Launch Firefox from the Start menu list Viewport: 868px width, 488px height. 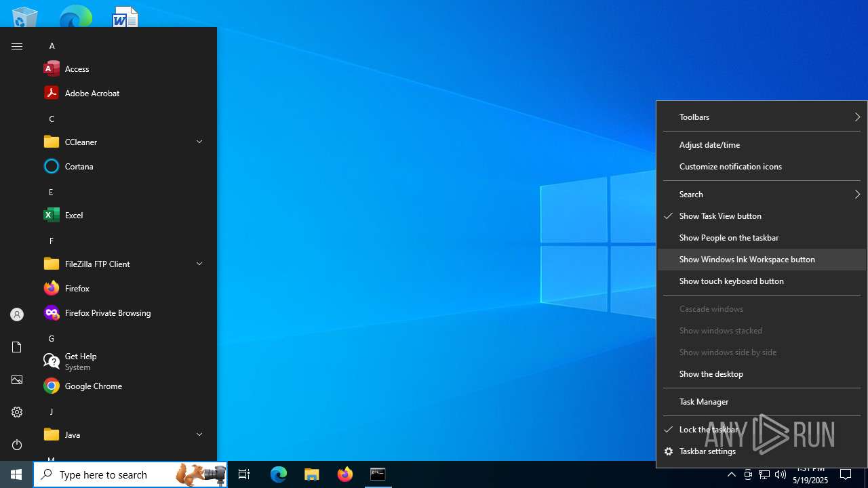coord(125,288)
